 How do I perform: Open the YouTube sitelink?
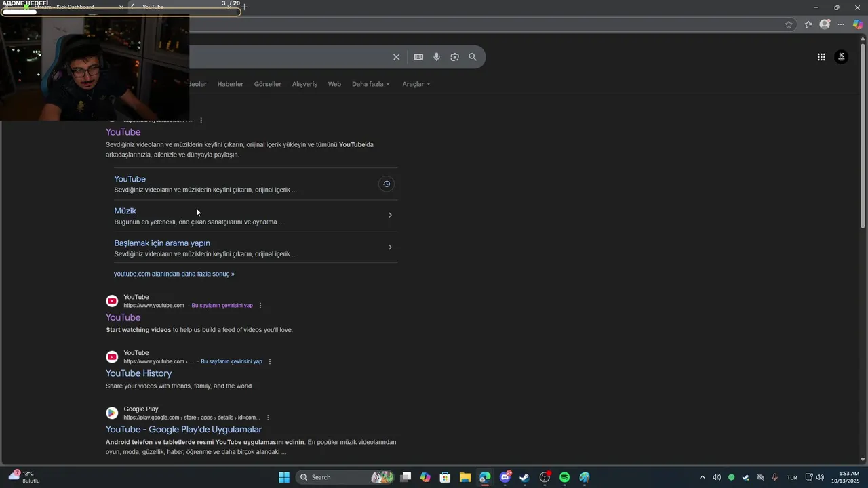click(130, 179)
